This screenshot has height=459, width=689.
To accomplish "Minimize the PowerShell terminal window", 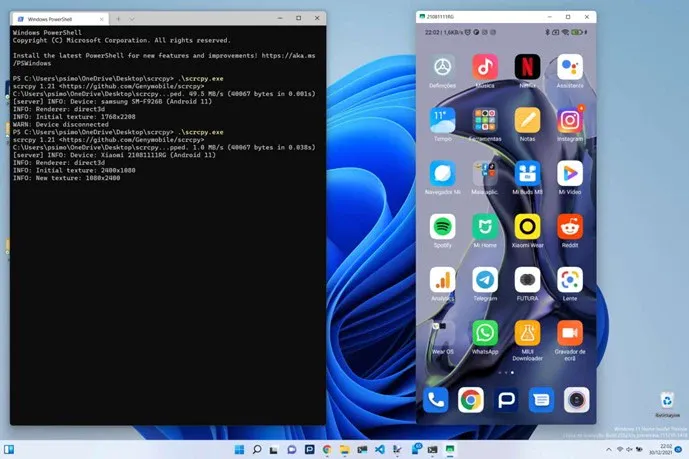I will point(280,18).
